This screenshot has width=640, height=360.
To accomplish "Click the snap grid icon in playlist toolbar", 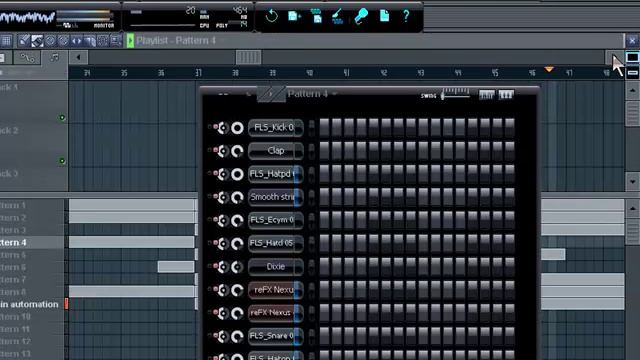I will 6,40.
